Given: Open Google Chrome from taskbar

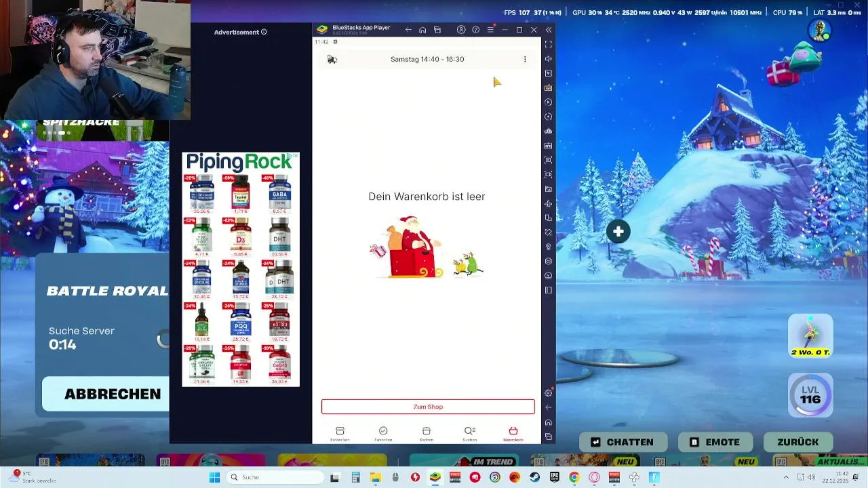Looking at the screenshot, I should click(574, 477).
